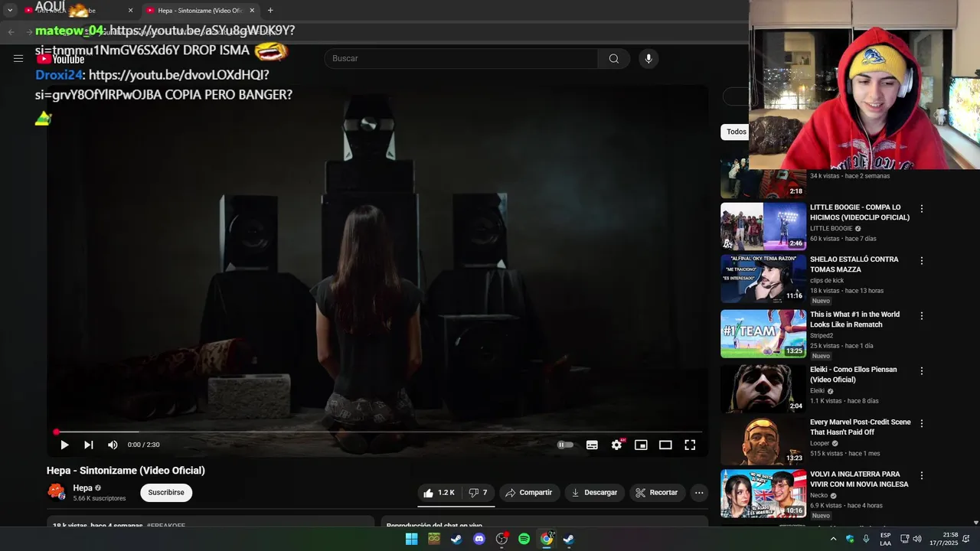The height and width of the screenshot is (551, 980).
Task: Open Windows Security tray icon
Action: pos(850,539)
